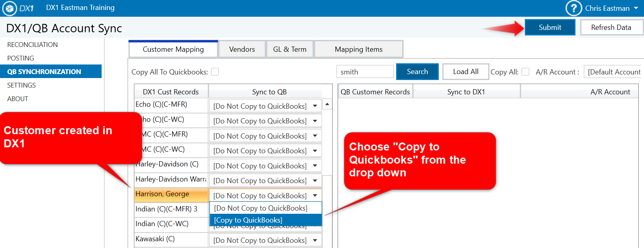Choose [Copy to QuickBooks] from the open list
Image resolution: width=644 pixels, height=248 pixels.
tap(265, 220)
